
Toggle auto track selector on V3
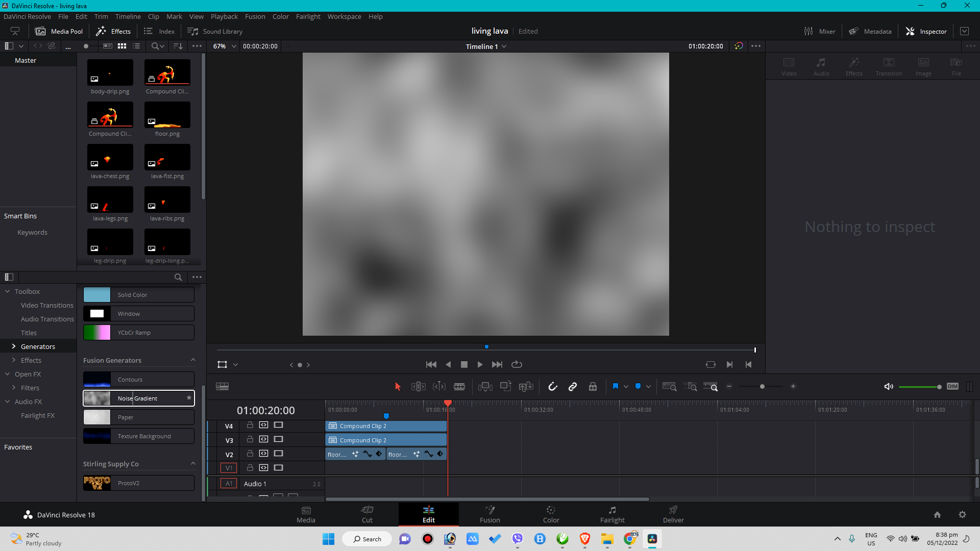(x=263, y=439)
